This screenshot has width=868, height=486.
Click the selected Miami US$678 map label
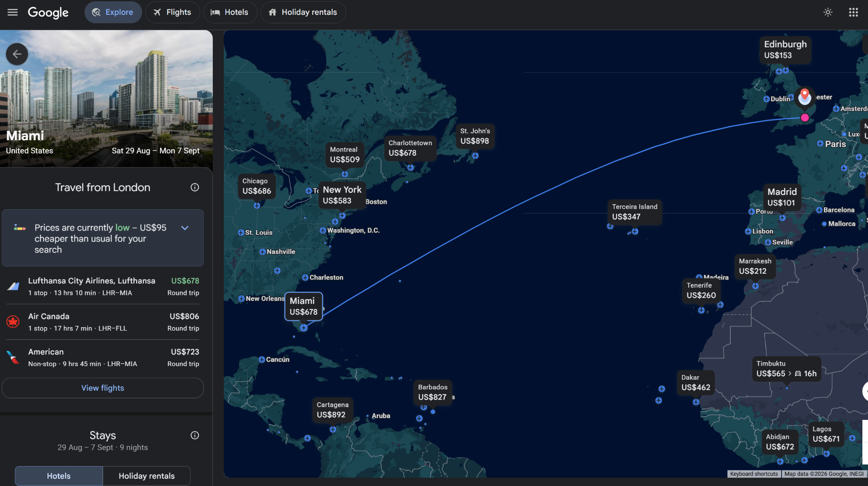coord(303,306)
